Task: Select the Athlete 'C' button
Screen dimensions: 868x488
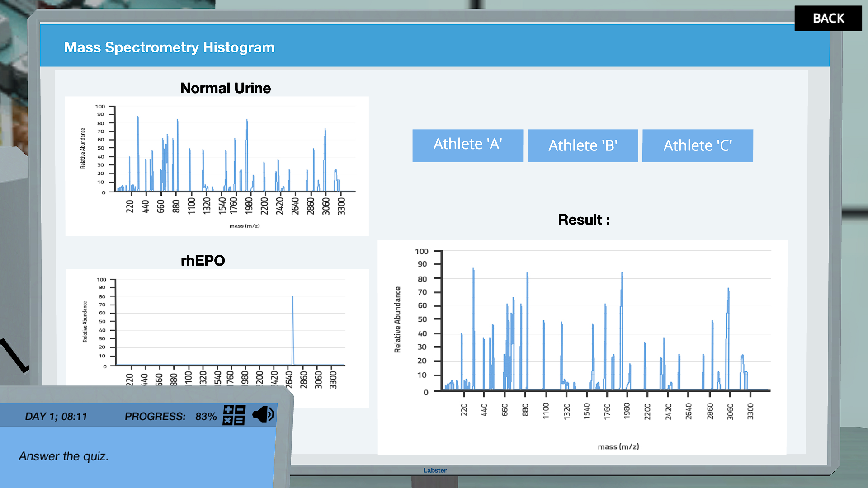Action: tap(697, 145)
